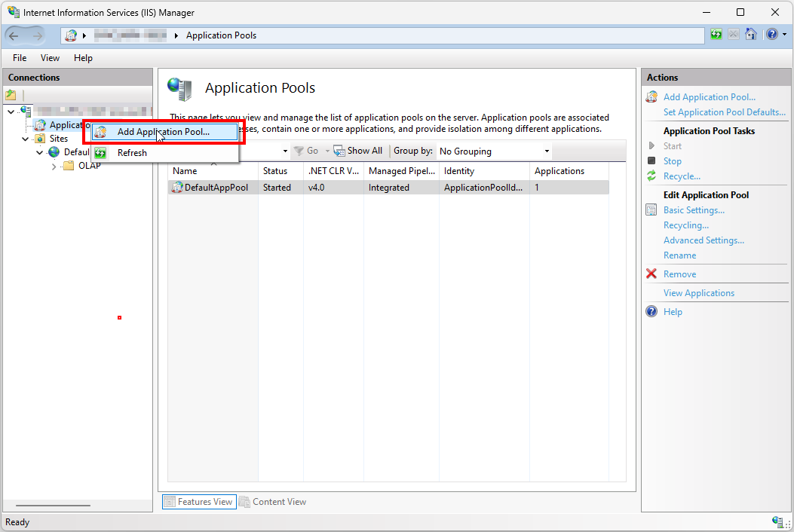Click the Default Web Site globe icon
This screenshot has width=794, height=532.
pyautogui.click(x=54, y=152)
